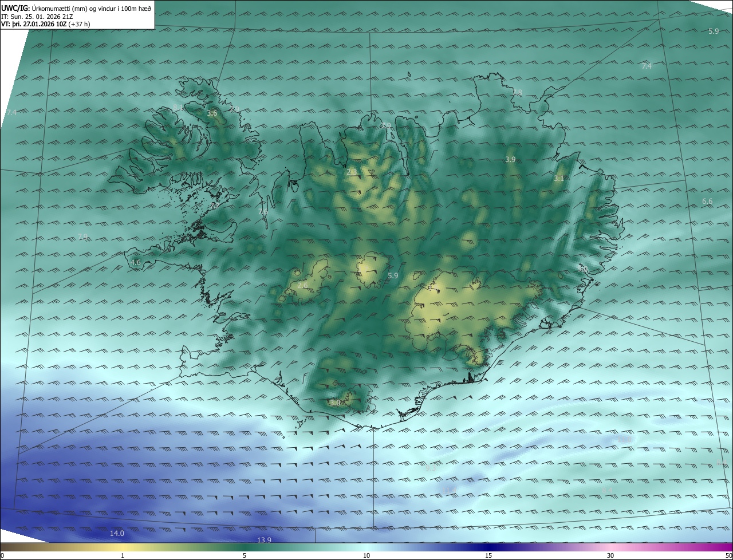The width and height of the screenshot is (733, 560).
Task: Click the '30' tick on the color scale
Action: (x=610, y=555)
